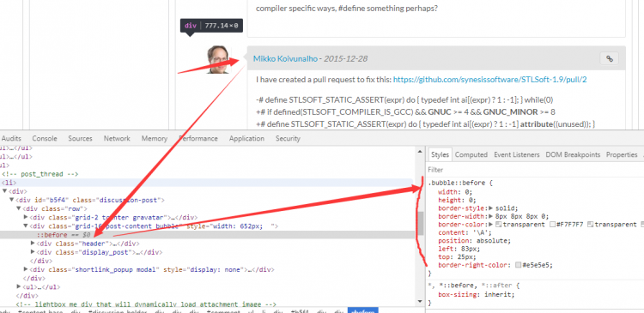Screen dimensions: 644x313
Task: Open the github.com STLSoft-1.9 pull request link
Action: (x=490, y=80)
